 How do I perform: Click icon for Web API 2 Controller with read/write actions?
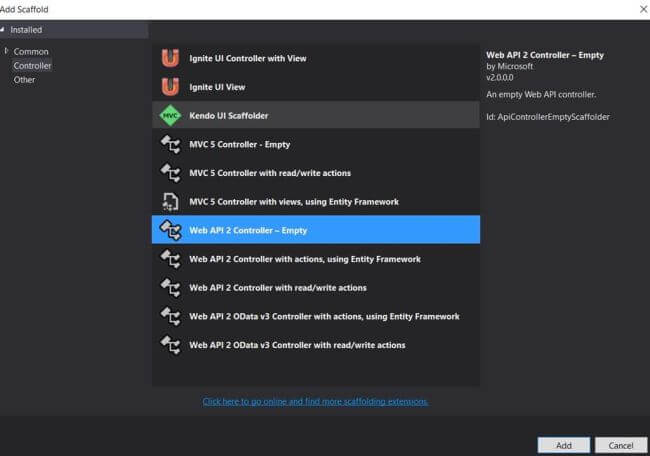tap(170, 288)
